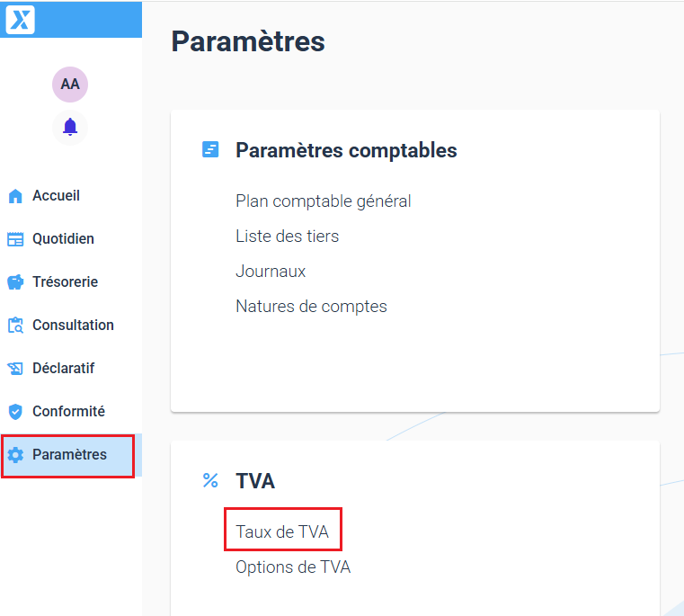Click the Déclaratif icon
This screenshot has height=616, width=684.
click(x=15, y=369)
